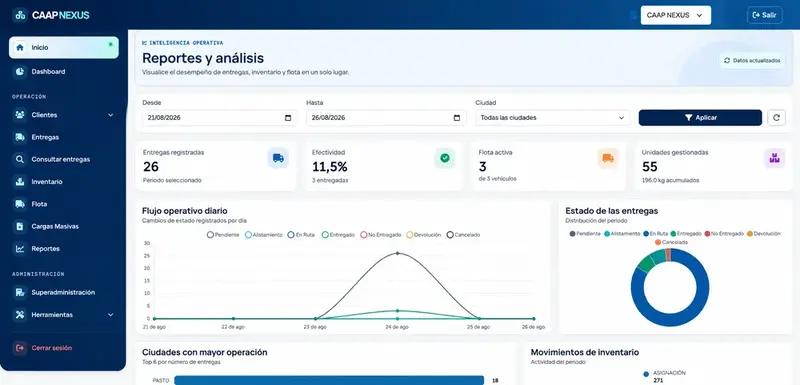Viewport: 800px width, 385px height.
Task: Open Superadministración in the sidebar
Action: pyautogui.click(x=64, y=292)
